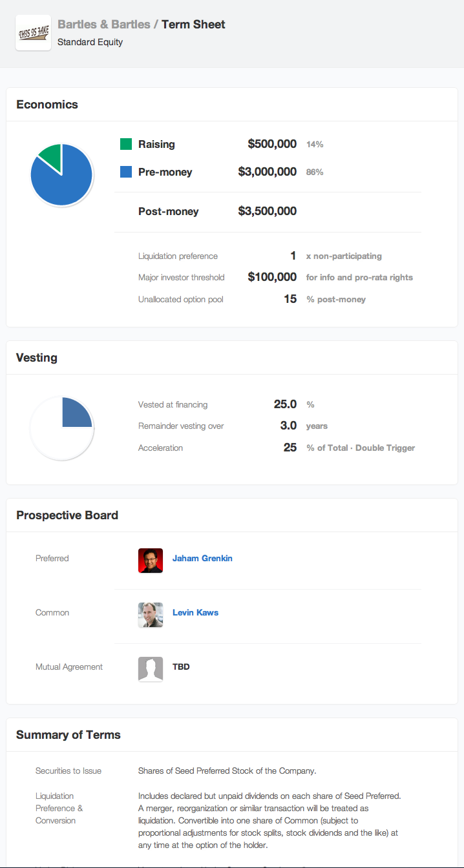
Task: Click the $100,000 major investor threshold
Action: (272, 277)
